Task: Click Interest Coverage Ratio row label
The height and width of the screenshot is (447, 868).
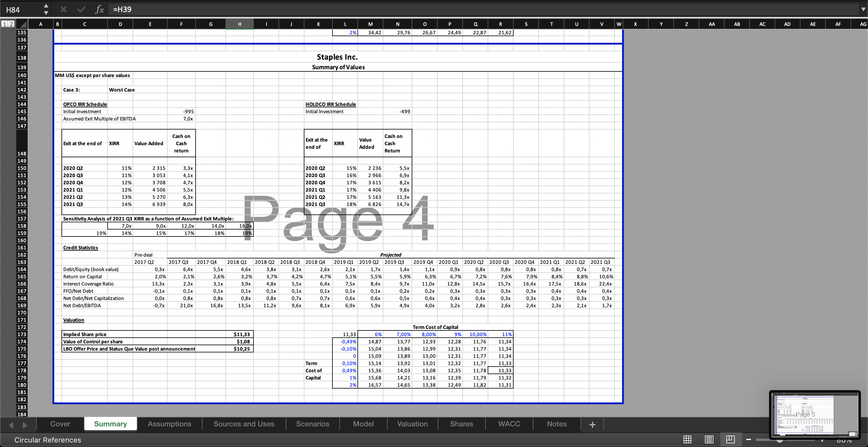Action: (x=88, y=284)
